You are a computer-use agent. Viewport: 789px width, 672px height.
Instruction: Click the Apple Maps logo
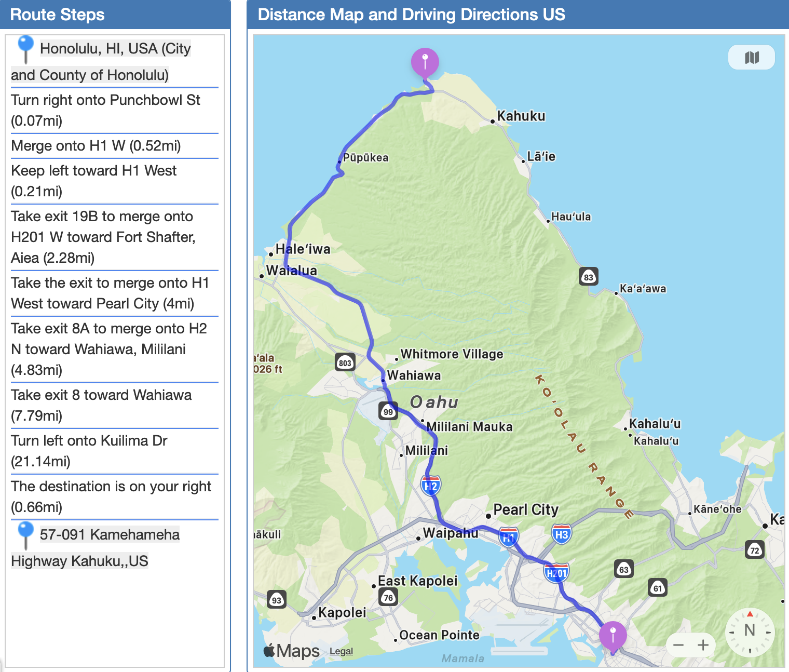click(x=291, y=651)
